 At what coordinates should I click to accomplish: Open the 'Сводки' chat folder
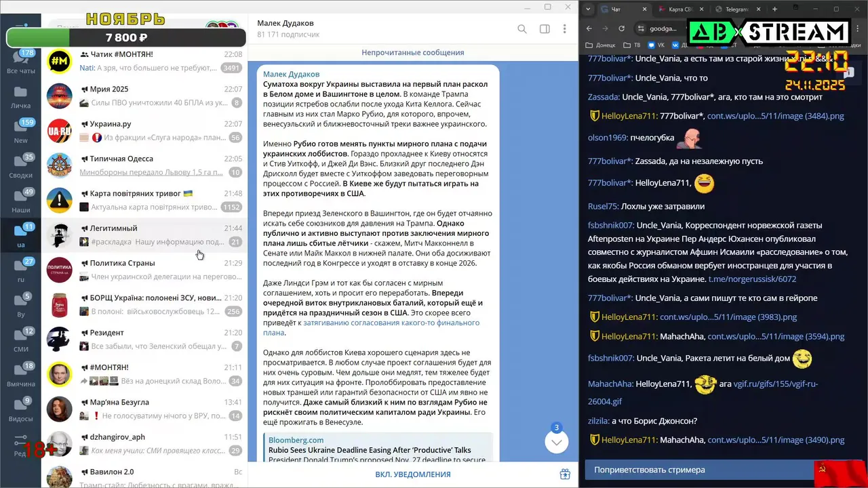20,166
